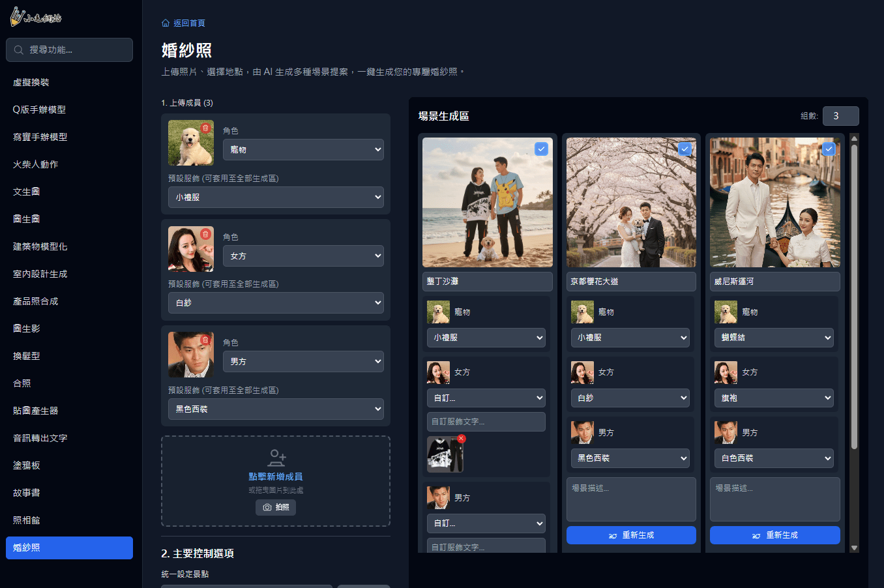Edit the 墾丁沙灘 location name field
The image size is (884, 588).
pyautogui.click(x=488, y=282)
